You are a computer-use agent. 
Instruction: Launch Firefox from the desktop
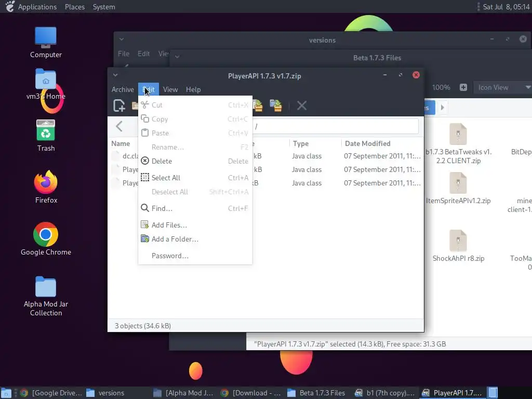(46, 187)
